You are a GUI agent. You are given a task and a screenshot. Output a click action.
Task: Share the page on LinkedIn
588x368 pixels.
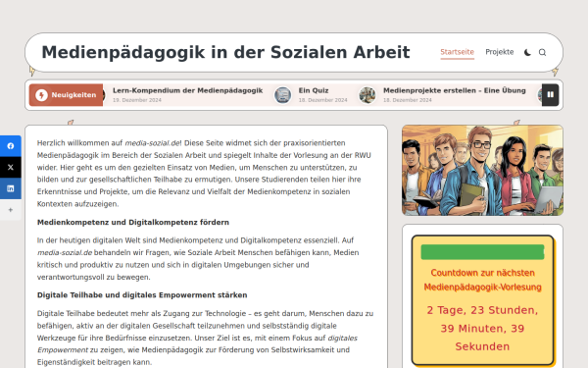(x=11, y=188)
